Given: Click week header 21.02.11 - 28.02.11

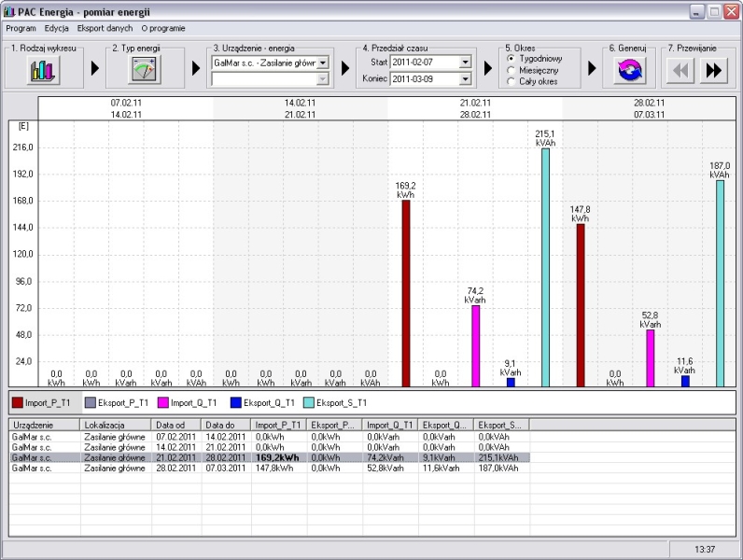Looking at the screenshot, I should tap(475, 108).
